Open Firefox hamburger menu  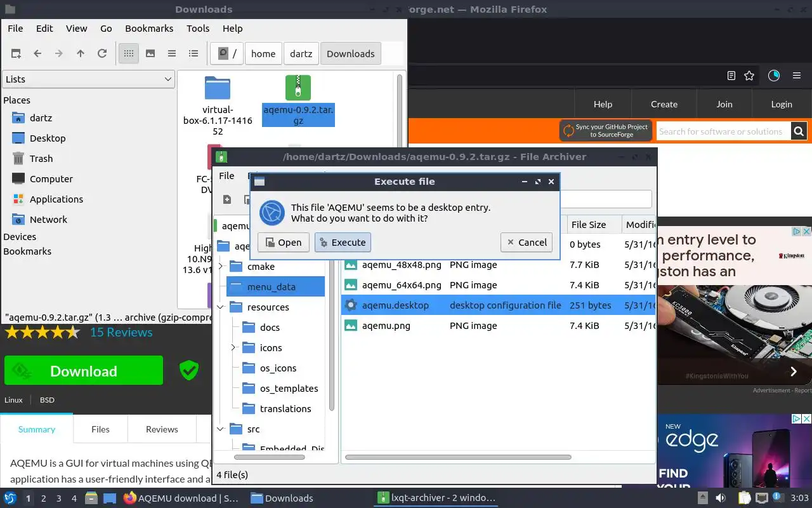[x=797, y=76]
